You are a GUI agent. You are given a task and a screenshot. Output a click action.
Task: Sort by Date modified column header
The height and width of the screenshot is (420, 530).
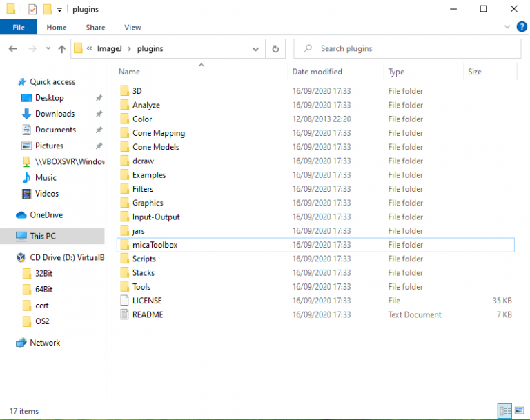(316, 72)
